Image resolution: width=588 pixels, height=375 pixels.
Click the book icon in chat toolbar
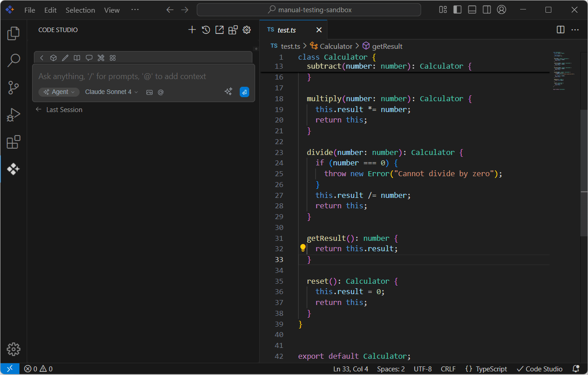[77, 58]
